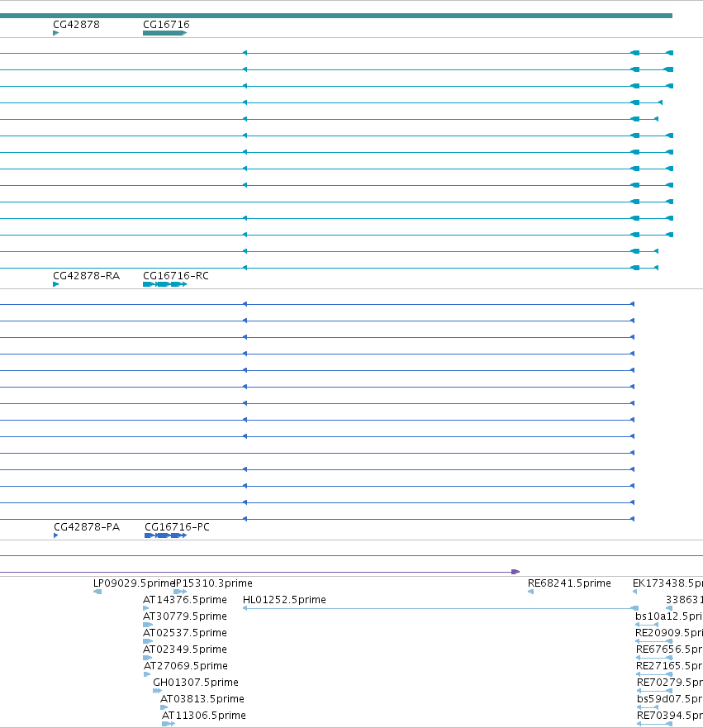Select the EK173438.5pr EST label
Screen dimensions: 703x728
pyautogui.click(x=667, y=583)
